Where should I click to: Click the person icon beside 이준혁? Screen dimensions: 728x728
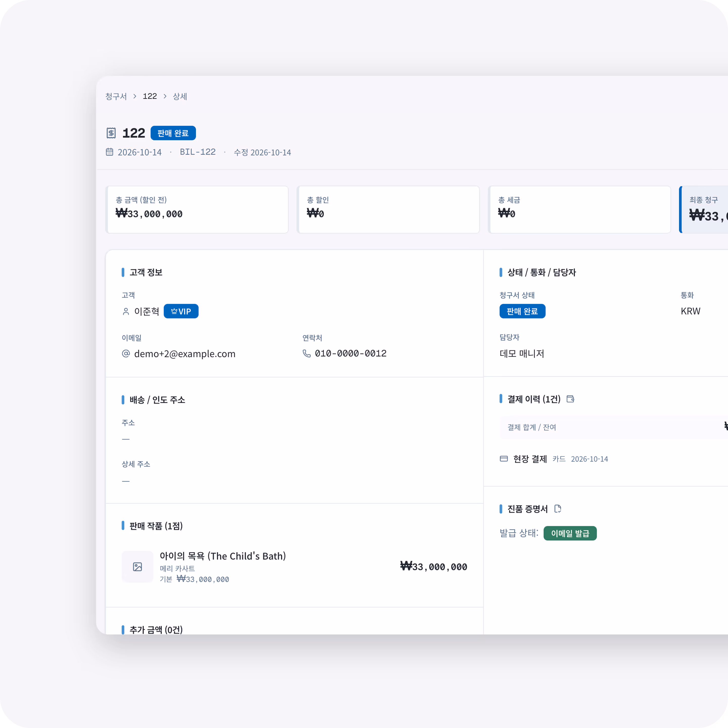126,311
